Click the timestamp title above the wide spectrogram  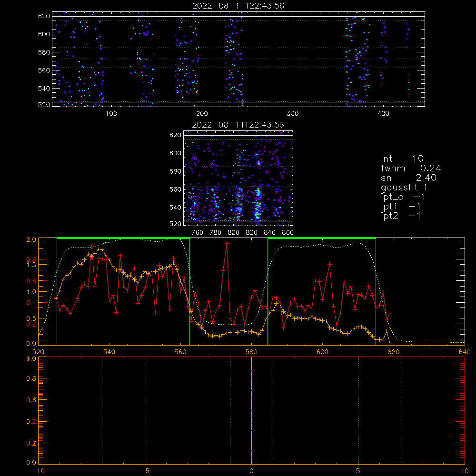(x=238, y=6)
